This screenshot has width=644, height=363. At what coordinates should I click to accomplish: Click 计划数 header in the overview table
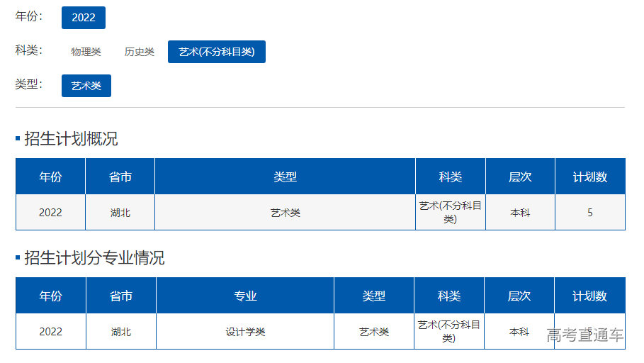(x=589, y=177)
